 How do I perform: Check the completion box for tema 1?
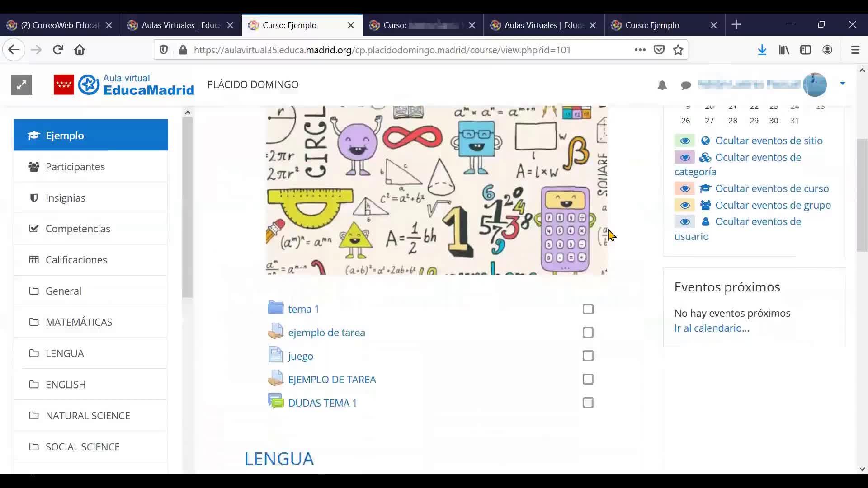pos(588,309)
